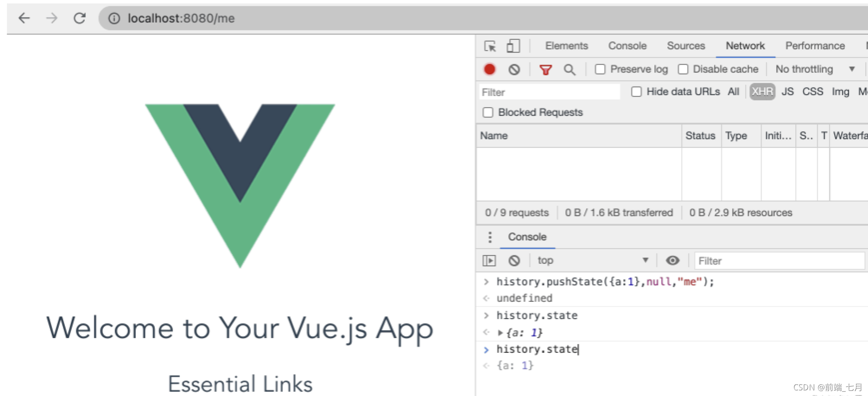Expand the {a: 1} object output
The image size is (868, 396).
[x=501, y=332]
